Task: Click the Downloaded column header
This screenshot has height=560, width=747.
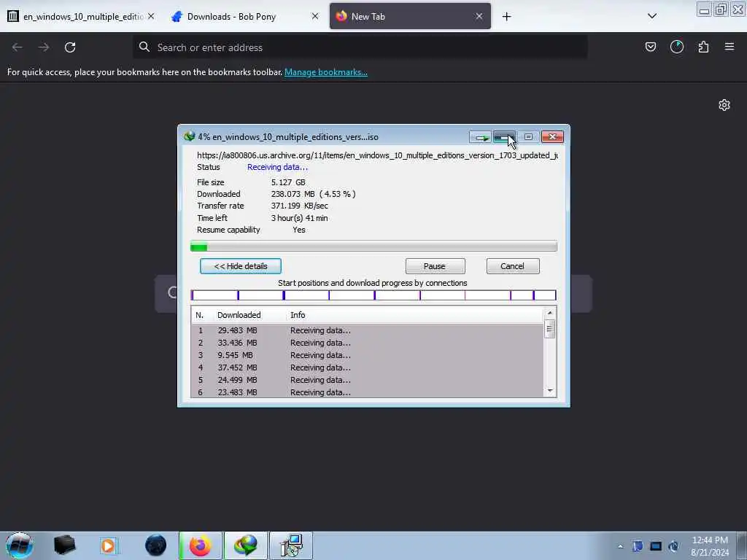Action: point(239,315)
